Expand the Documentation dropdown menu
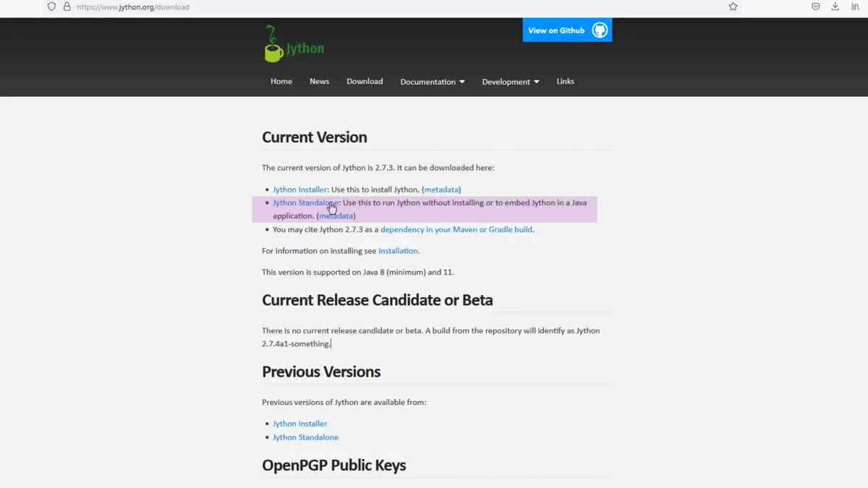Screen dimensions: 868x488 (432, 82)
